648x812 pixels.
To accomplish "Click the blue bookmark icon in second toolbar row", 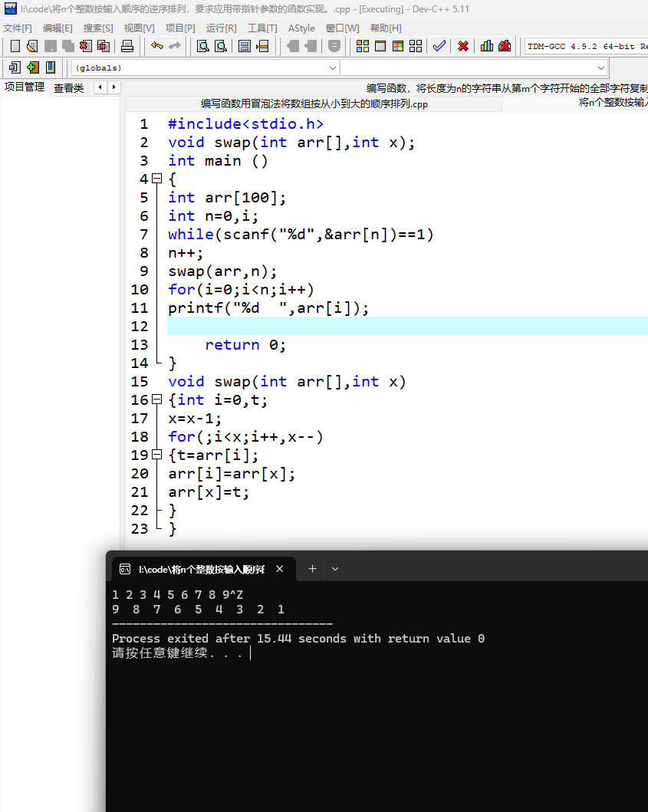I will tap(51, 67).
